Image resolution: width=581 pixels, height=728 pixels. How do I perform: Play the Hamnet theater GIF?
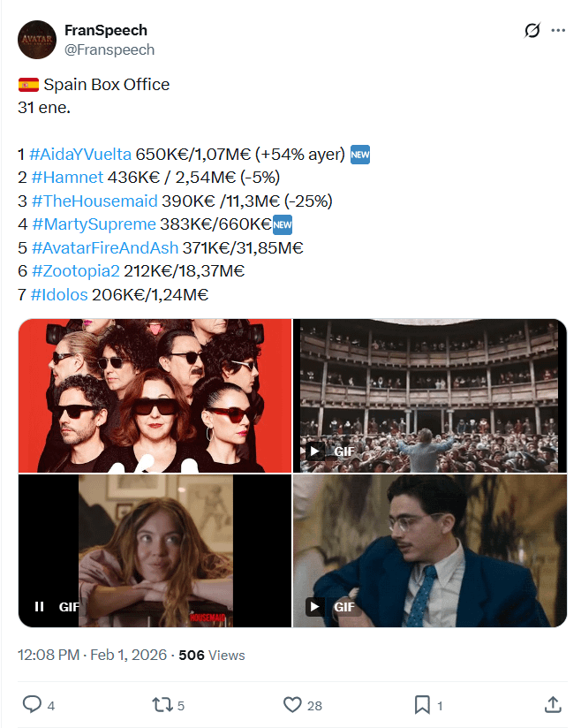(x=314, y=451)
